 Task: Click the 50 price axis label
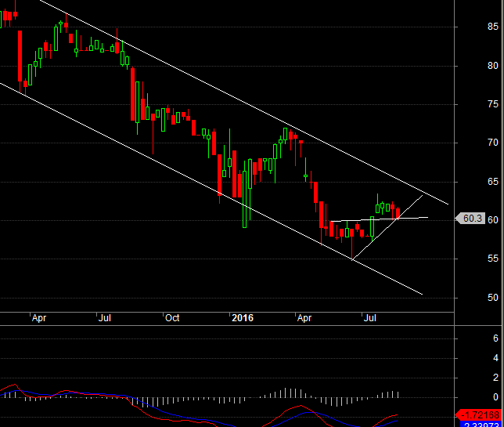pos(493,298)
